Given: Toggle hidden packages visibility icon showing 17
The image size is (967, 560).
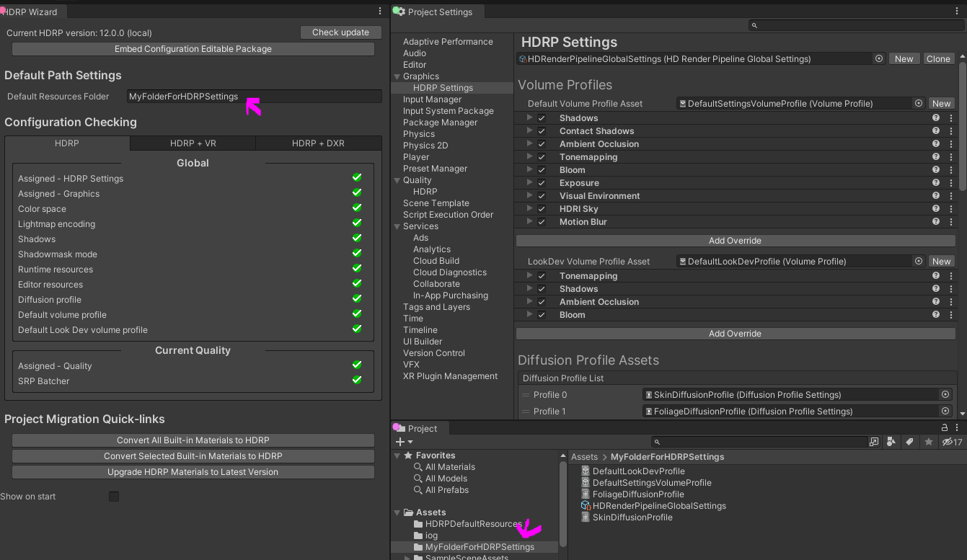Looking at the screenshot, I should (953, 442).
